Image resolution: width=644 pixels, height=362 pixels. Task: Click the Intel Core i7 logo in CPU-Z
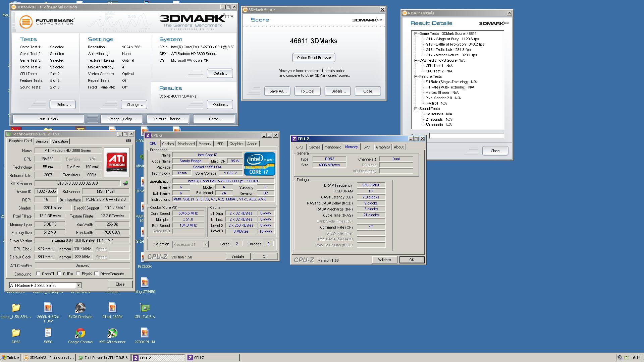pyautogui.click(x=260, y=164)
